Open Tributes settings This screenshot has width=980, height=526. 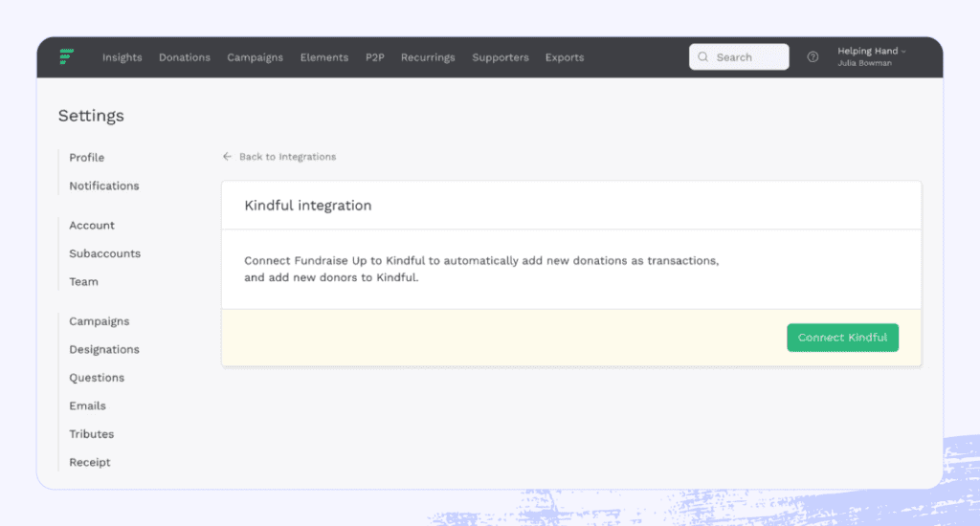click(x=91, y=433)
